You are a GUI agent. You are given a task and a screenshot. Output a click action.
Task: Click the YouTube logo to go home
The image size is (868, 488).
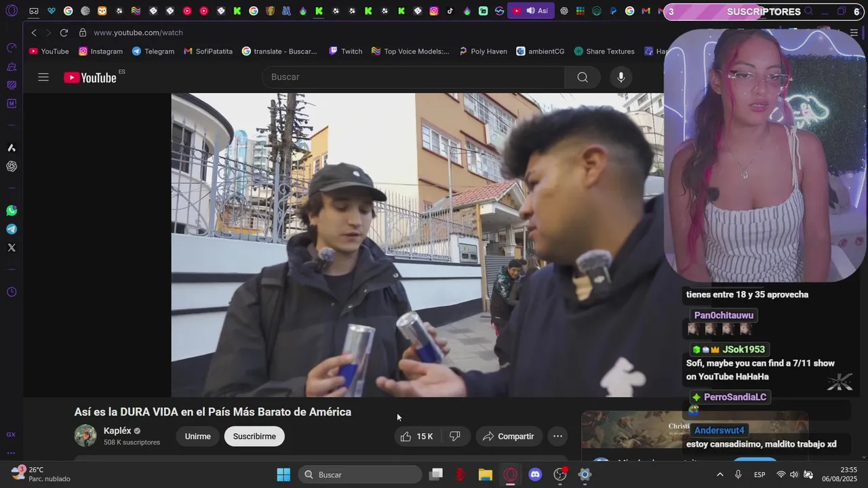(90, 77)
